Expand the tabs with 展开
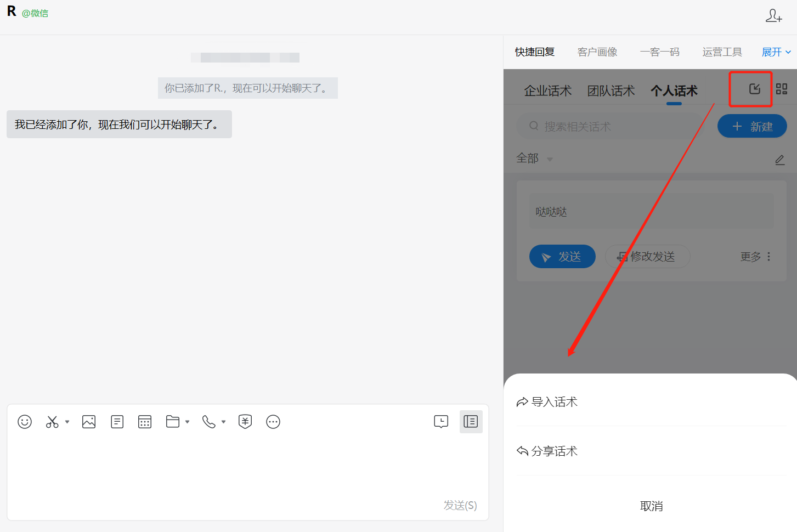 776,52
